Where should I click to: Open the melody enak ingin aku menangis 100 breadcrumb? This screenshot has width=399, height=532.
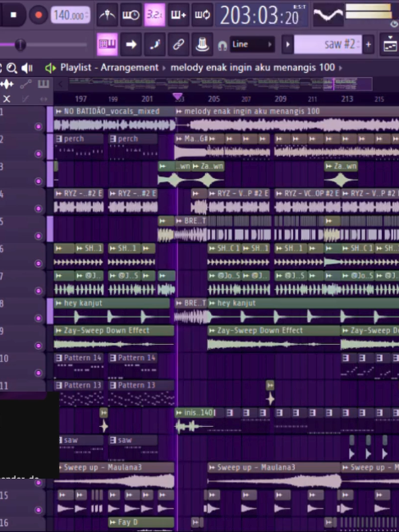253,67
